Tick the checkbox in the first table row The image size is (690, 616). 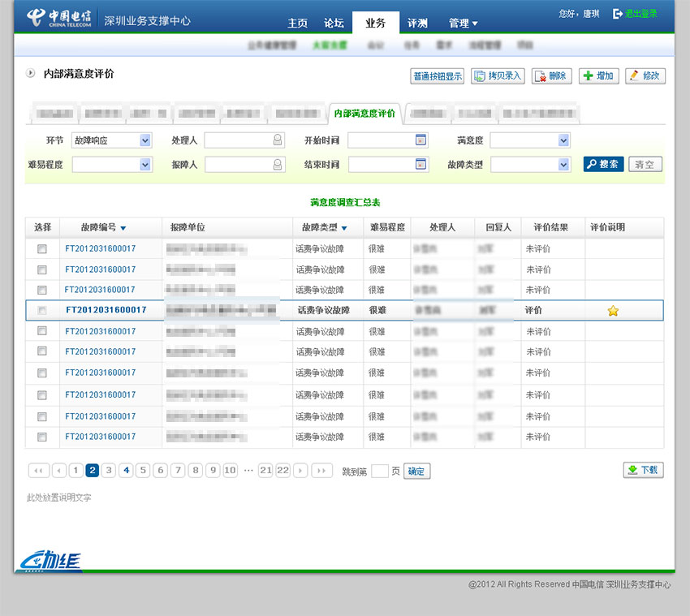(x=42, y=249)
